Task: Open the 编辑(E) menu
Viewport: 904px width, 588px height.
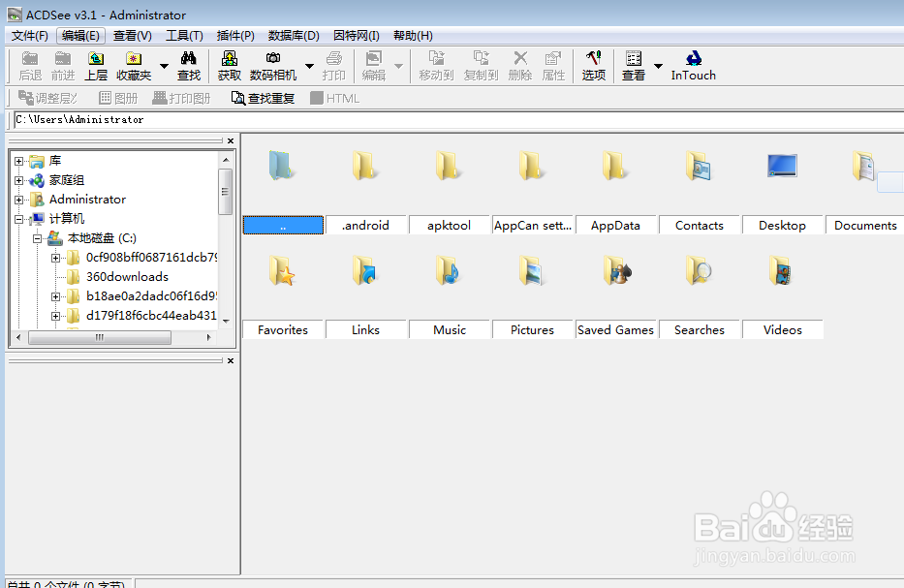Action: point(80,36)
